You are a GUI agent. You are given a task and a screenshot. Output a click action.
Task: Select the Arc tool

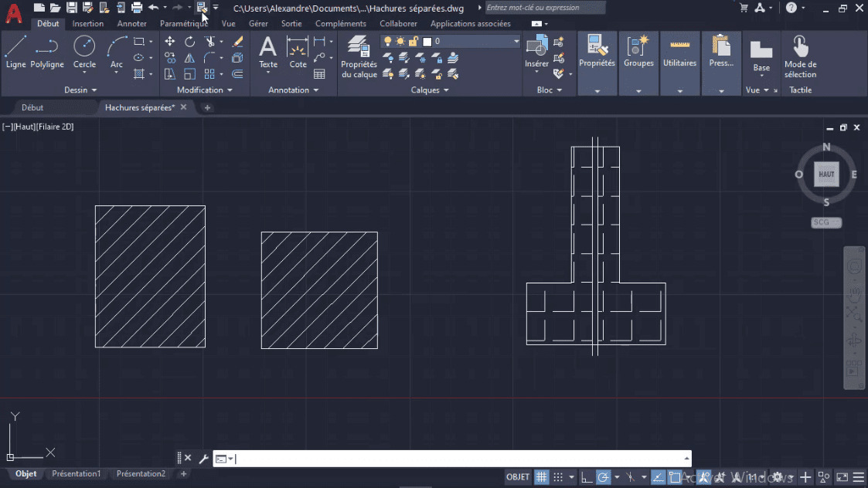(x=116, y=53)
